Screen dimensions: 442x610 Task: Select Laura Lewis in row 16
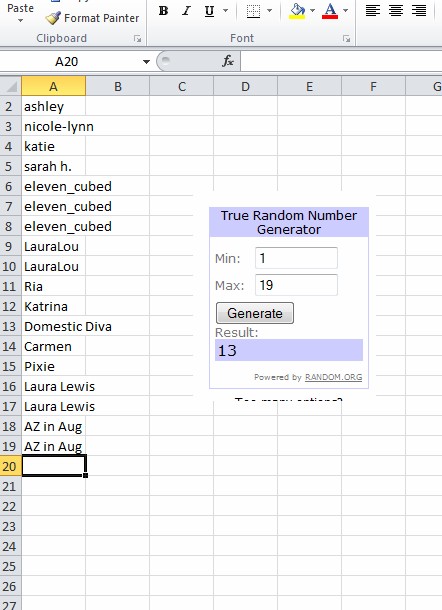pyautogui.click(x=53, y=386)
